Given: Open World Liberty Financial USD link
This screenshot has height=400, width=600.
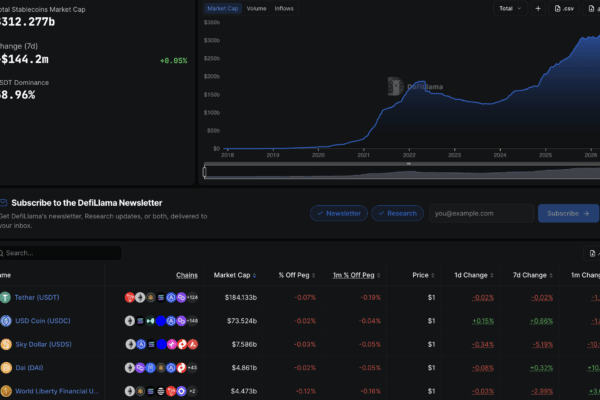Looking at the screenshot, I should coord(57,391).
